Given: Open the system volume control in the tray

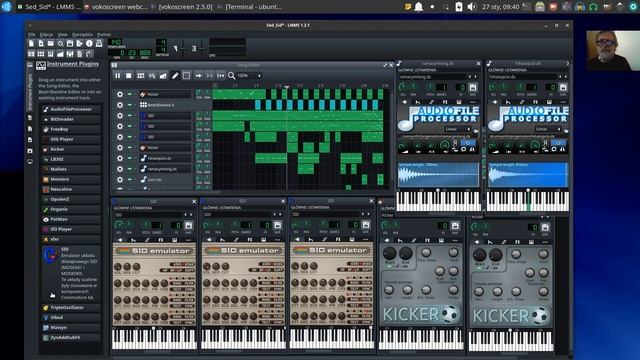Looking at the screenshot, I should 471,7.
